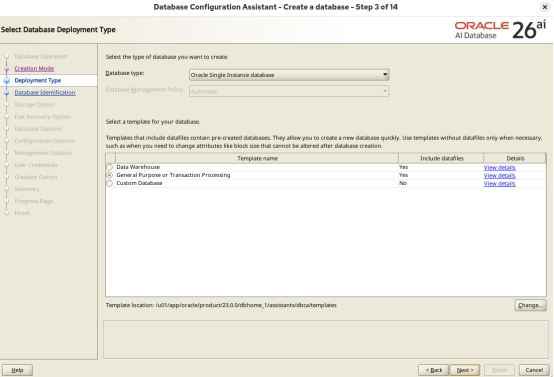Choose the Custom Database radio button

click(x=110, y=183)
